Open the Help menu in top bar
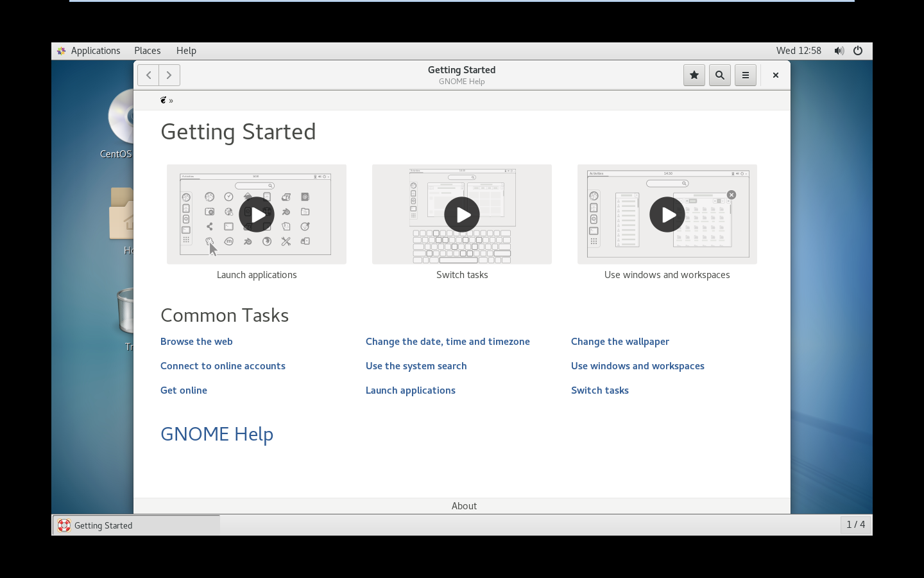 pos(186,51)
